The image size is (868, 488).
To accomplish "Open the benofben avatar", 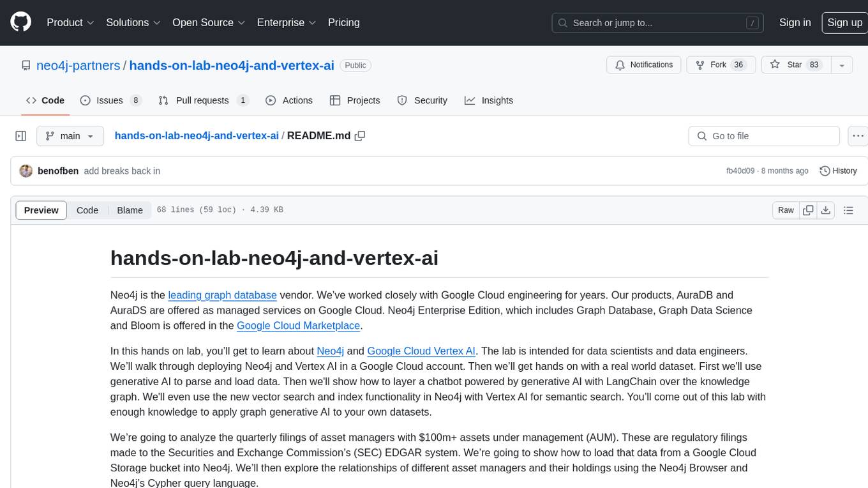I will click(26, 171).
